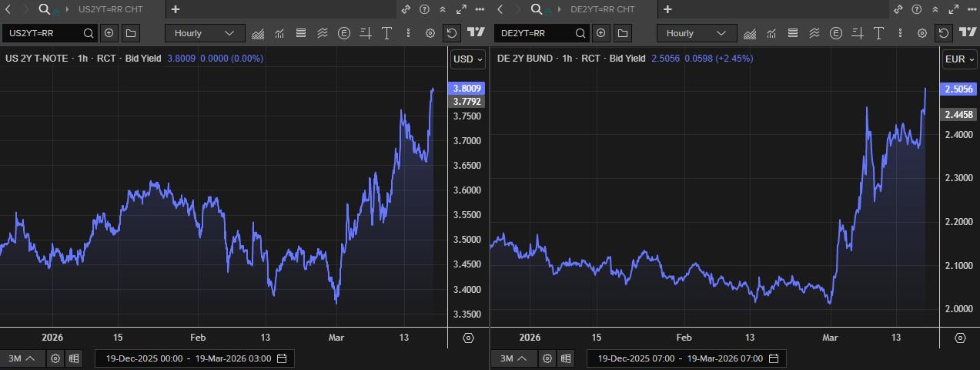Open the EUR currency dropdown
The height and width of the screenshot is (370, 980).
click(959, 59)
